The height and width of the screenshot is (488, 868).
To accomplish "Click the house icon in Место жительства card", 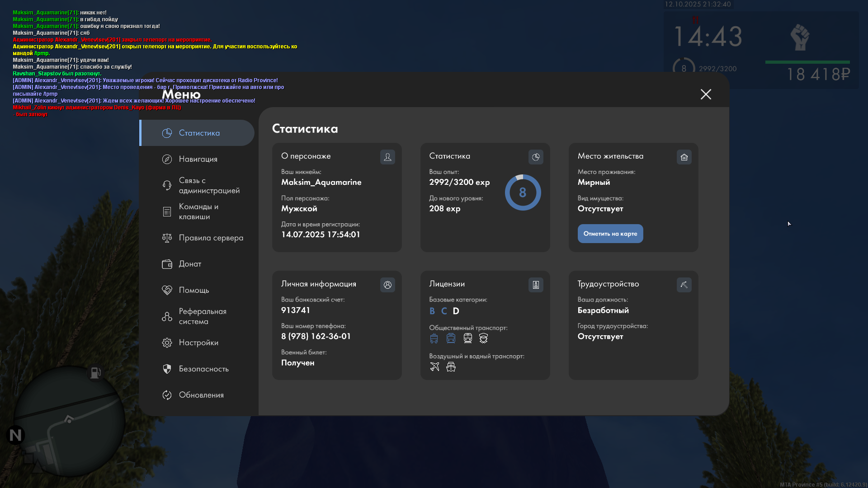I will tap(684, 157).
